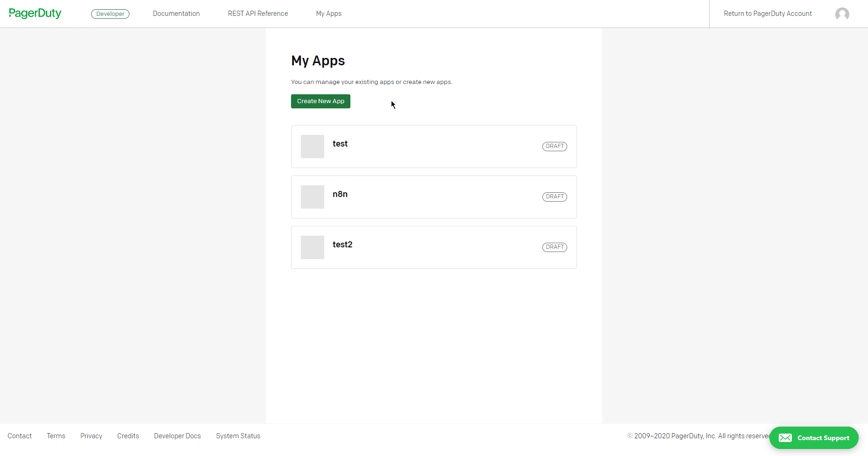Click the app thumbnail for test2
The image size is (868, 456).
point(312,247)
